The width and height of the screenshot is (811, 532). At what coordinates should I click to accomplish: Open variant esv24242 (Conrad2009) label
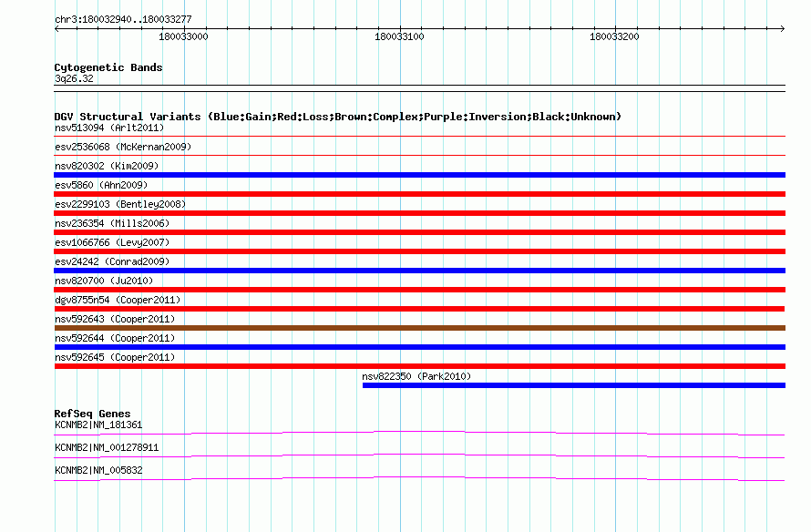[x=112, y=261]
